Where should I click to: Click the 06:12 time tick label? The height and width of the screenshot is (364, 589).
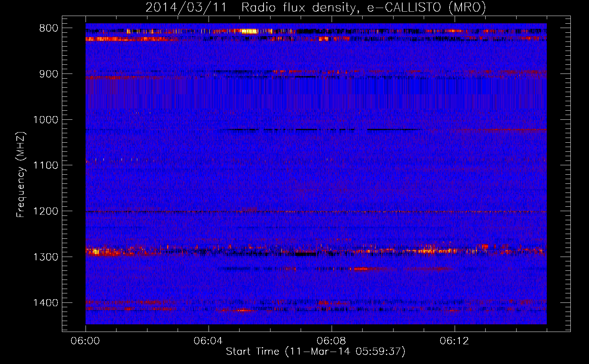454,341
